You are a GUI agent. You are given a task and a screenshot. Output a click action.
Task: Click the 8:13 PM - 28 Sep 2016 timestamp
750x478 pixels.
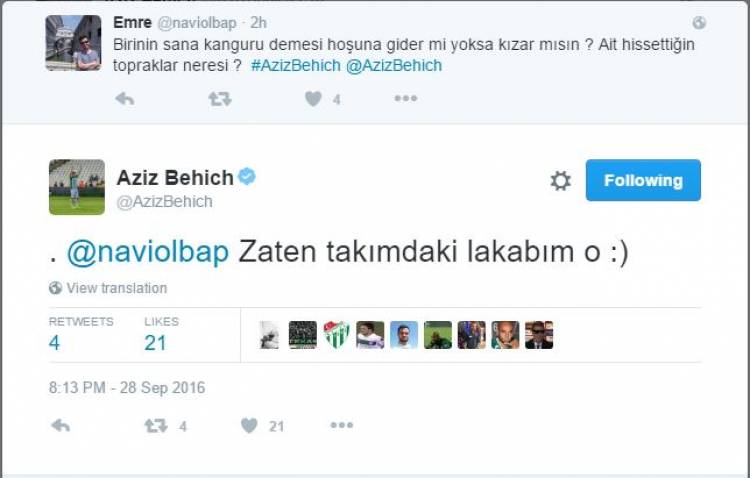127,387
